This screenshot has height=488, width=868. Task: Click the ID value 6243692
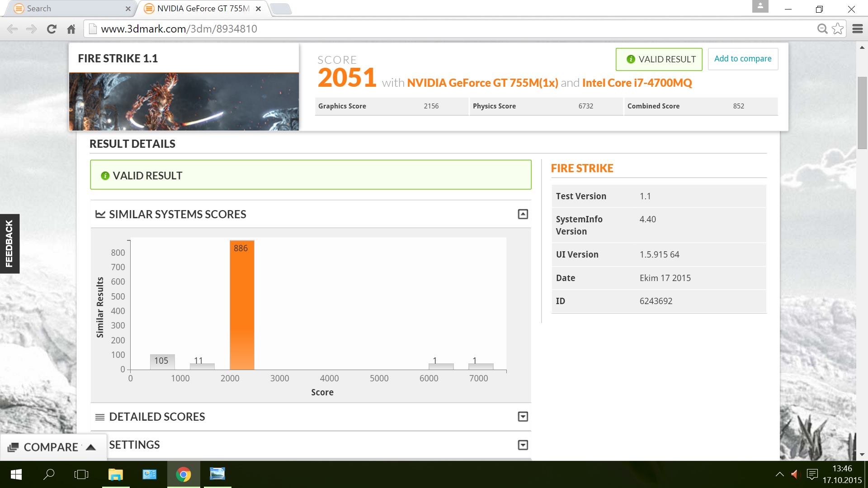656,301
